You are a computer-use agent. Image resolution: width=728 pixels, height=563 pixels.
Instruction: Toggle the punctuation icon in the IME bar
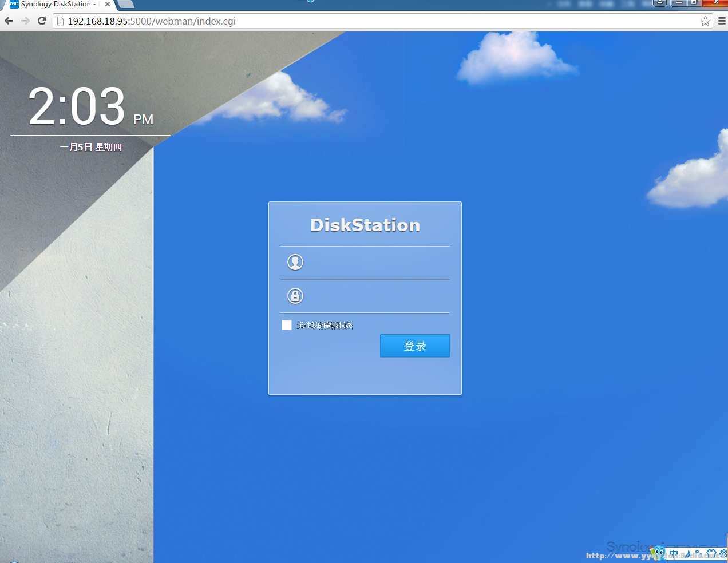coord(698,554)
